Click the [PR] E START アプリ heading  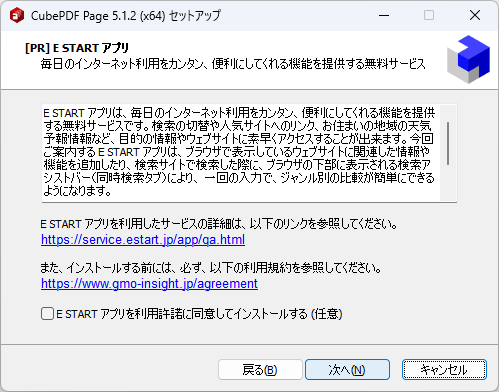[77, 48]
